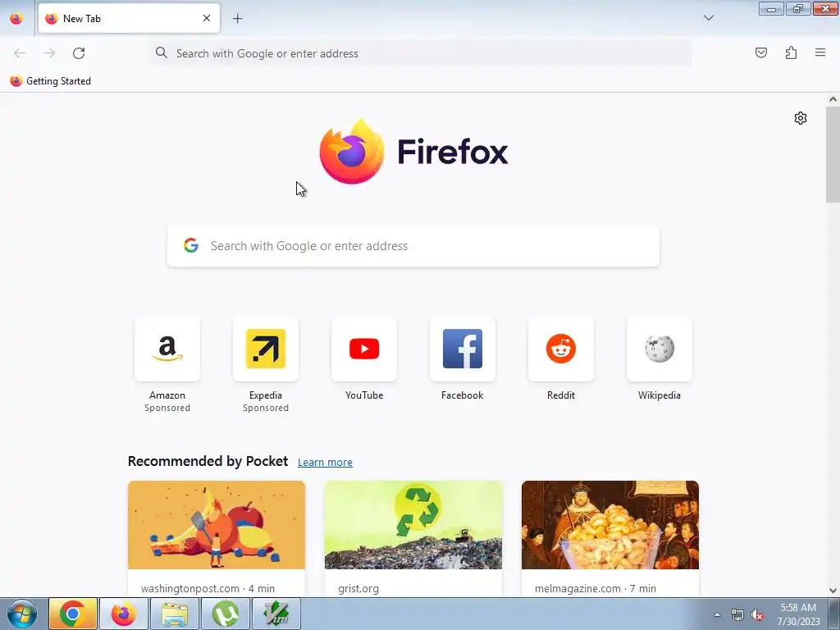The width and height of the screenshot is (840, 630).
Task: Click the Google G logo in search box
Action: pos(191,245)
